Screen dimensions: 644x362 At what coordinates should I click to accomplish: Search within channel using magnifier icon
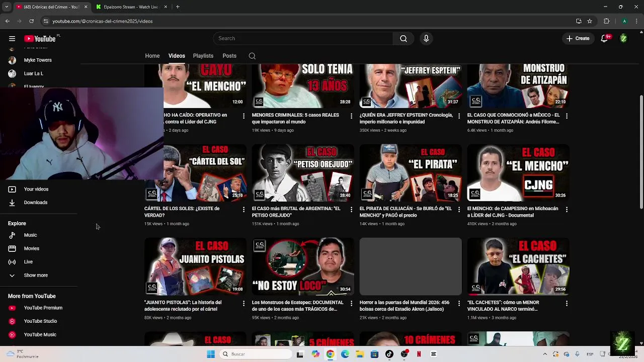252,56
